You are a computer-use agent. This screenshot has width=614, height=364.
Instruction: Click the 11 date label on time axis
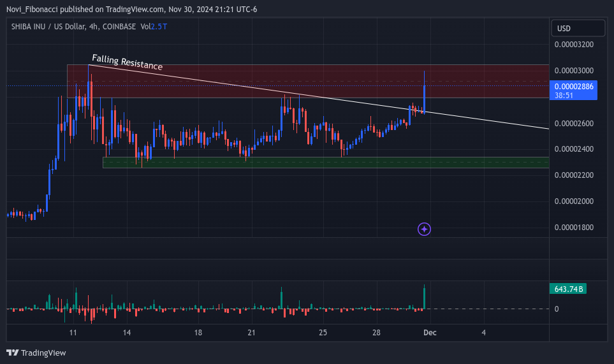[73, 332]
